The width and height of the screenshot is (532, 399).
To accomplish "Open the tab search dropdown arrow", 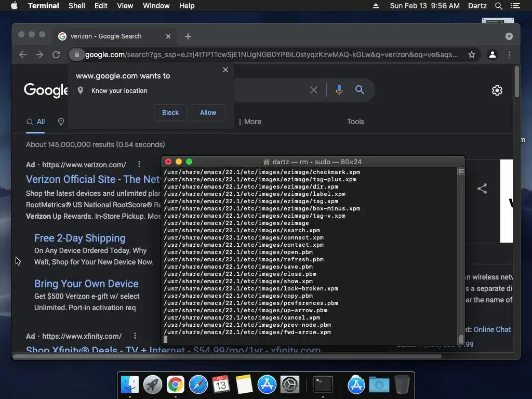I will 509,36.
